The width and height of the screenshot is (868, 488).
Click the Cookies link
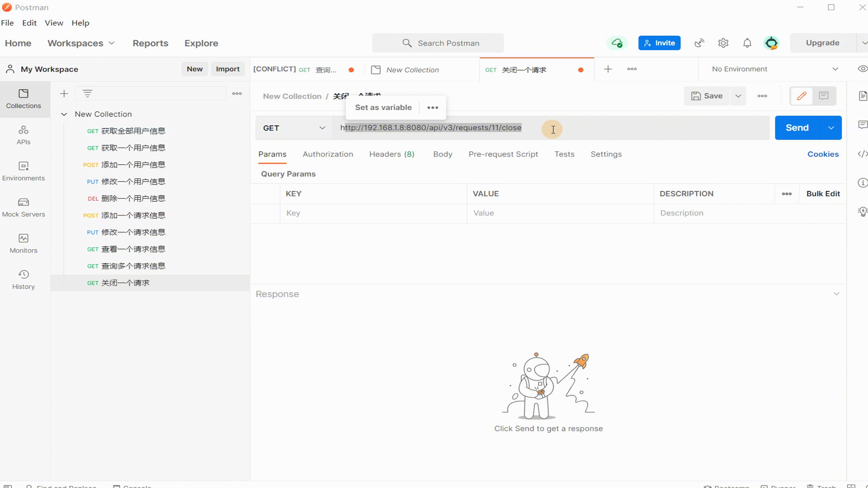823,154
